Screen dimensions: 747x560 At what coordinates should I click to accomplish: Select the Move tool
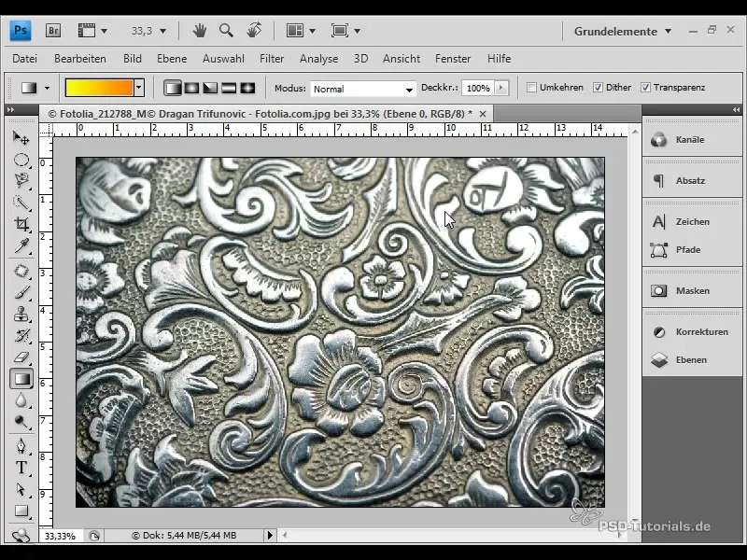pos(21,137)
